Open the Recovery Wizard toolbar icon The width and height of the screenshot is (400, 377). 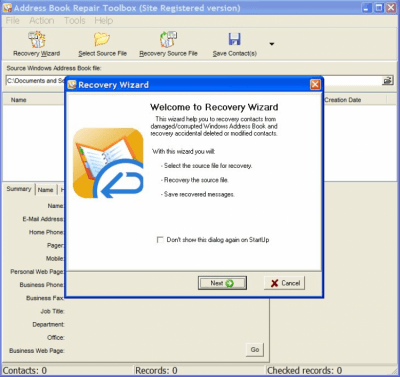37,39
